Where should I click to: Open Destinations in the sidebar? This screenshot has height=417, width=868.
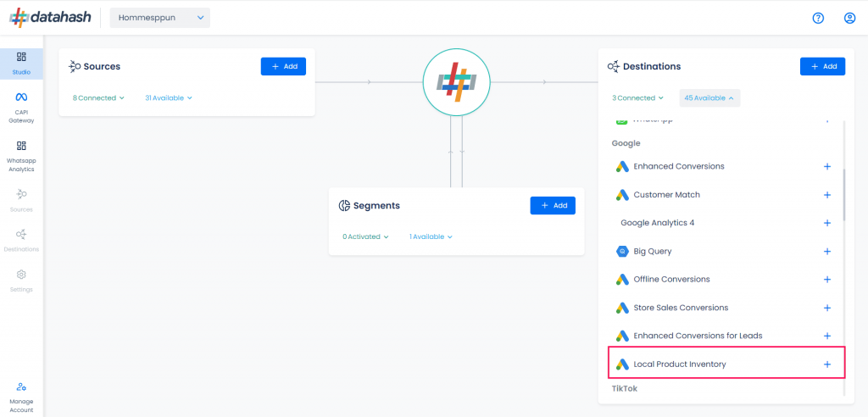coord(21,241)
